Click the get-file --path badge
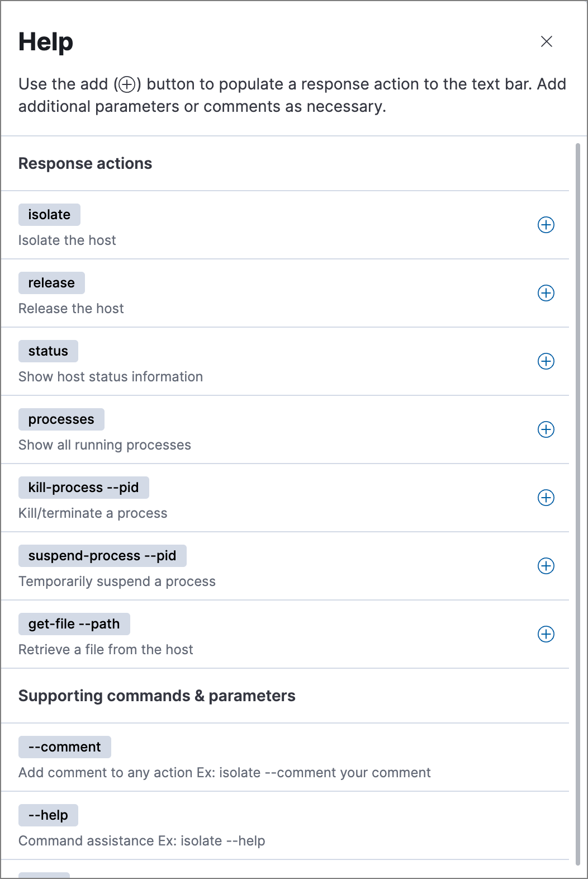This screenshot has height=879, width=588. (74, 624)
